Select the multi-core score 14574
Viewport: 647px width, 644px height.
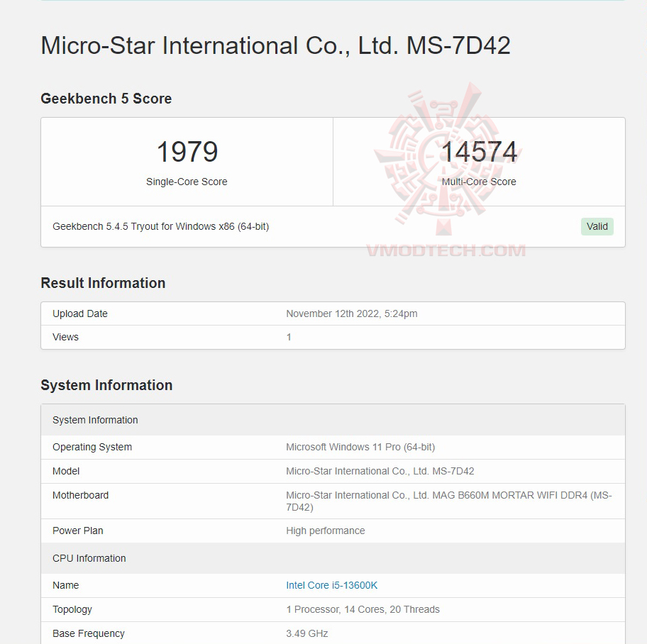[x=479, y=151]
